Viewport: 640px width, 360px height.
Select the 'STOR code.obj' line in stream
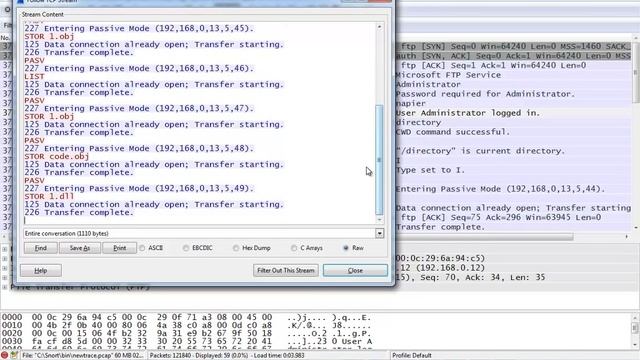tap(56, 156)
